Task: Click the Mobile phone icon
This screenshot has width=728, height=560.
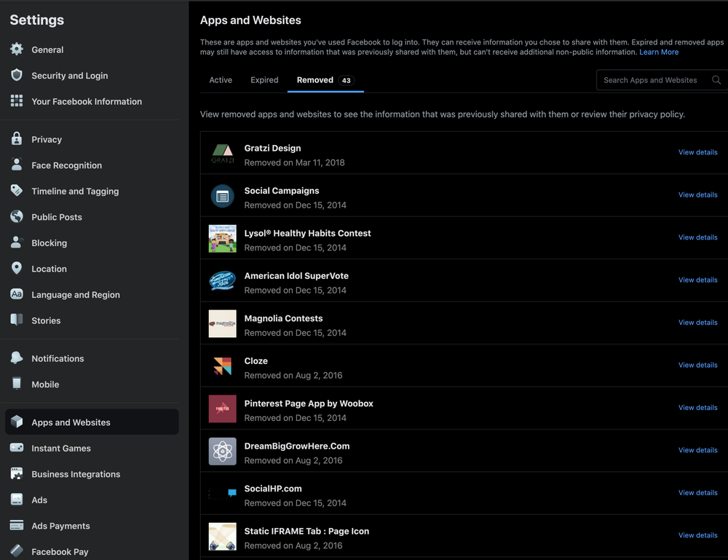Action: (17, 384)
